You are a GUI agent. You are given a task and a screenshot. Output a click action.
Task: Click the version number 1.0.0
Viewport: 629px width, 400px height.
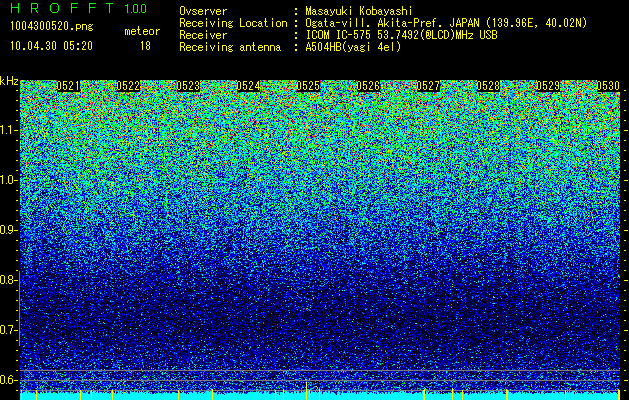(136, 8)
